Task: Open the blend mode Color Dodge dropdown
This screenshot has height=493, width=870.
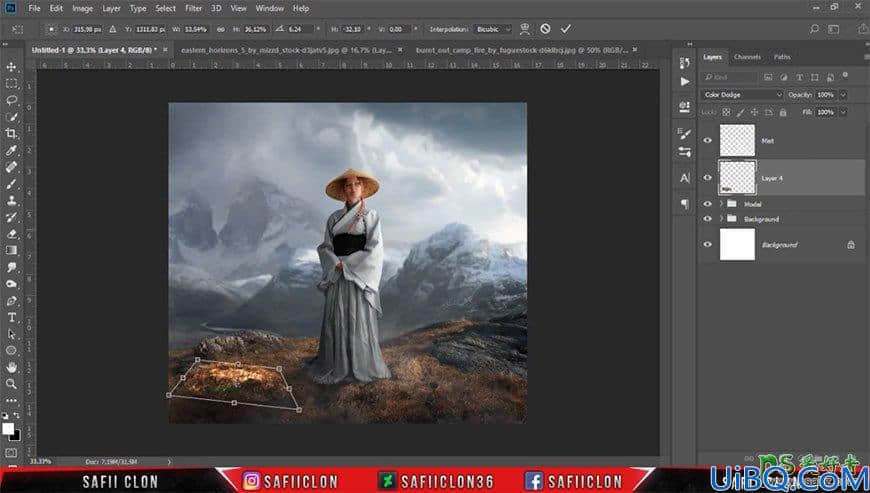Action: click(742, 95)
